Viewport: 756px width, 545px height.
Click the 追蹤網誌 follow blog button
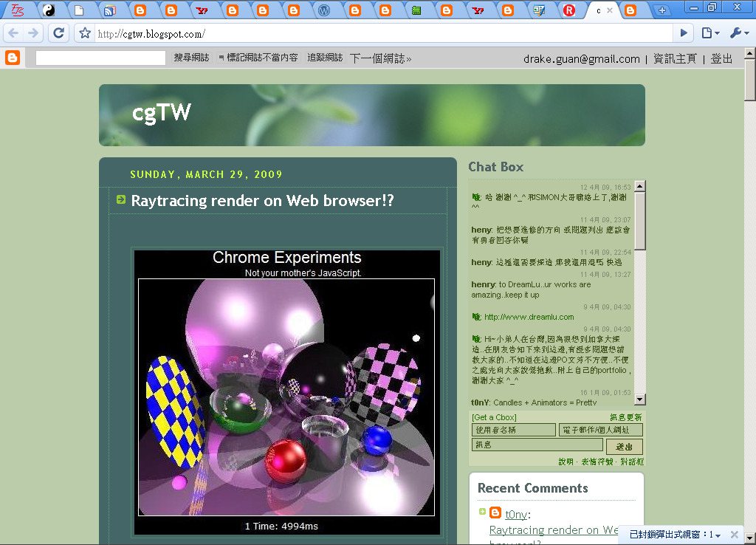pos(325,58)
